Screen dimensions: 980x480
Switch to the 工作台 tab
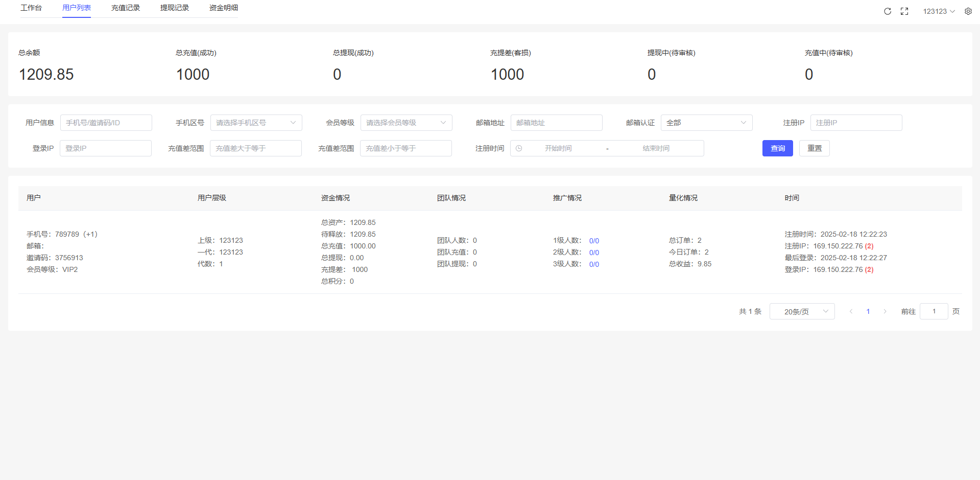[x=31, y=8]
